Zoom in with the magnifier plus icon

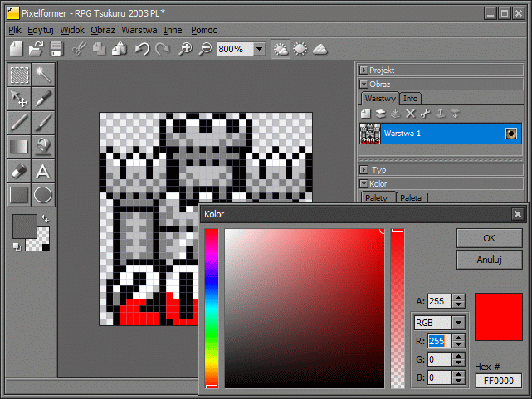coord(185,49)
